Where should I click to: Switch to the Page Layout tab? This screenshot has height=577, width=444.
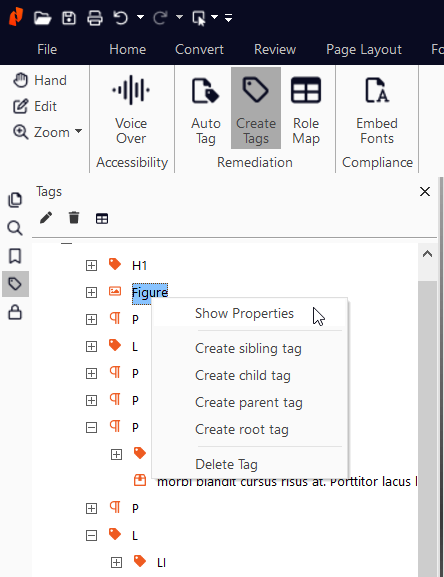(x=364, y=49)
